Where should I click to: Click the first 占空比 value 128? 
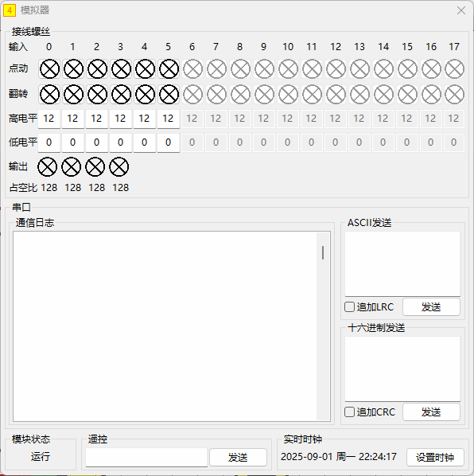tap(49, 188)
